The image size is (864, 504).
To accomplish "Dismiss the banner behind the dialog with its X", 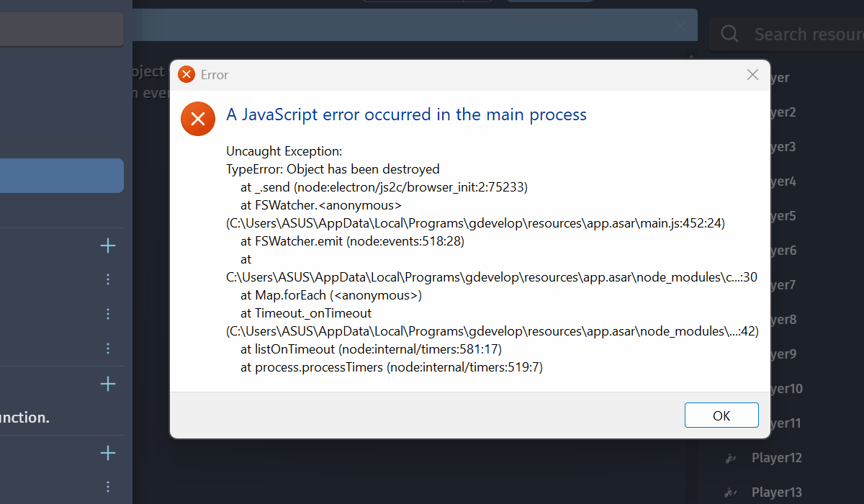I will (x=681, y=27).
